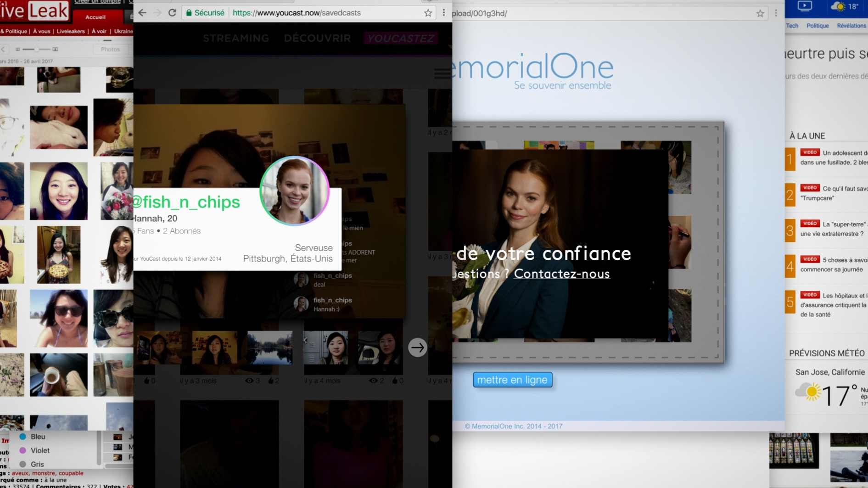Click the @fish_n_chips username
This screenshot has height=488, width=868.
pos(186,202)
